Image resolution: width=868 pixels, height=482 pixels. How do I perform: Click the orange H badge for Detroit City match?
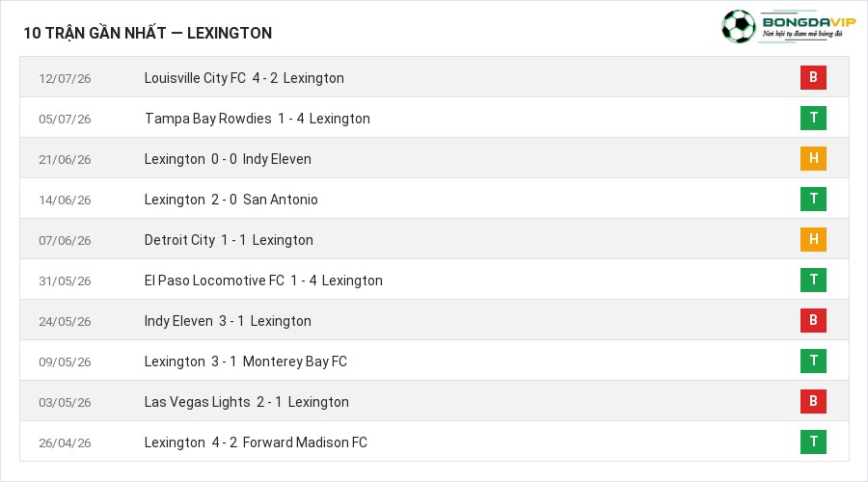pos(813,239)
